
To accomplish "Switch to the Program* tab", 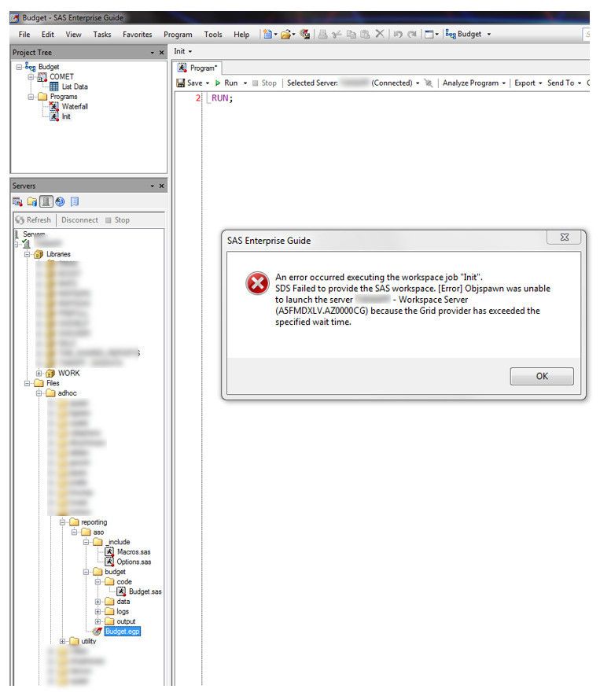I will (x=197, y=68).
